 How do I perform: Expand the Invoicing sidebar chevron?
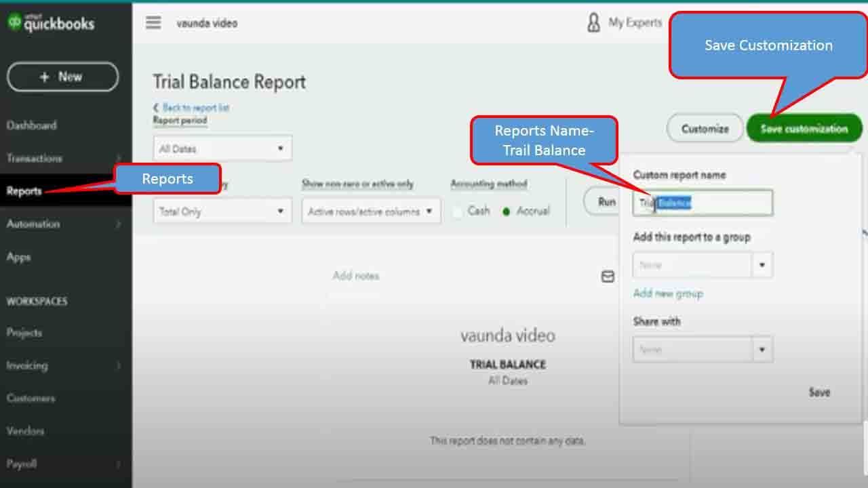coord(119,365)
